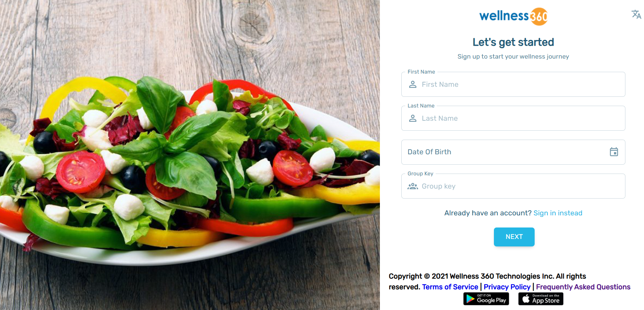Focus the Group key input field
Viewport: 644px width, 310px height.
[513, 186]
